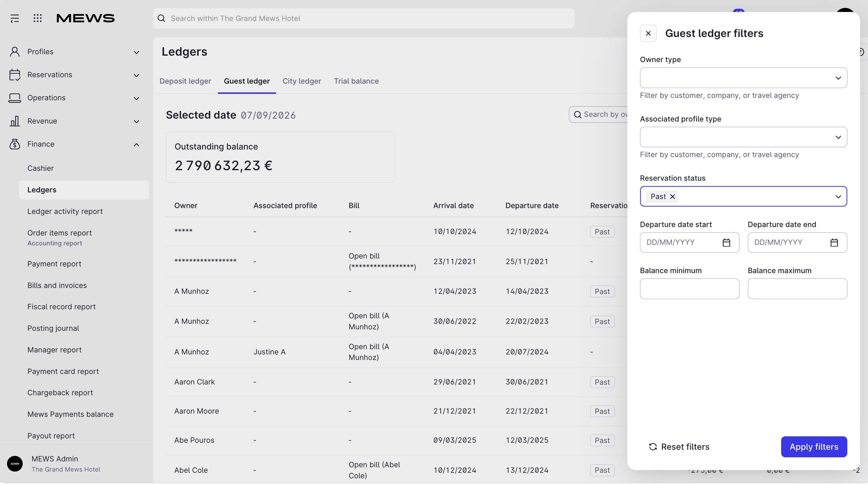Open Fiscal record report
This screenshot has width=868, height=485.
click(61, 307)
